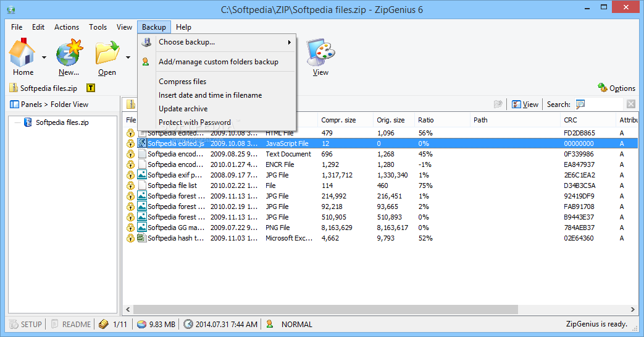Click the scroll right arrow
The width and height of the screenshot is (644, 337).
point(632,309)
